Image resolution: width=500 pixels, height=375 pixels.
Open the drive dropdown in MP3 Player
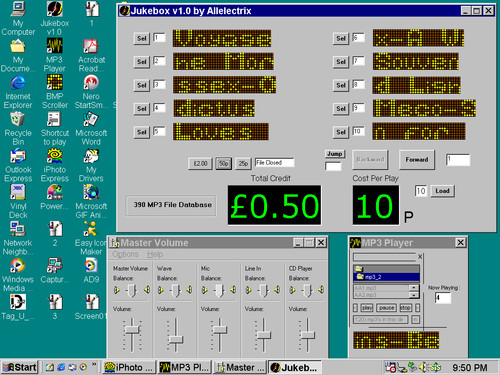pos(385,257)
